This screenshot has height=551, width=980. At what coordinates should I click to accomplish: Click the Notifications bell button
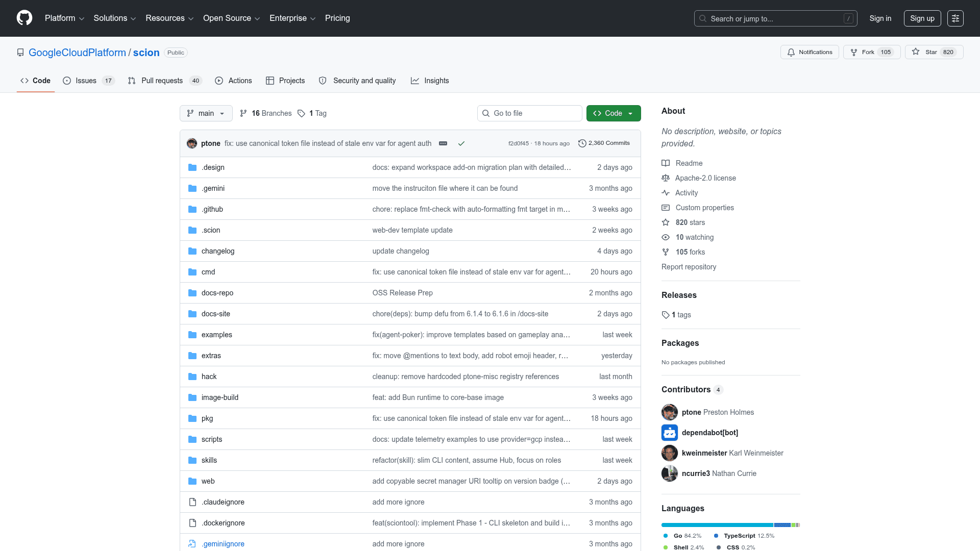coord(809,52)
